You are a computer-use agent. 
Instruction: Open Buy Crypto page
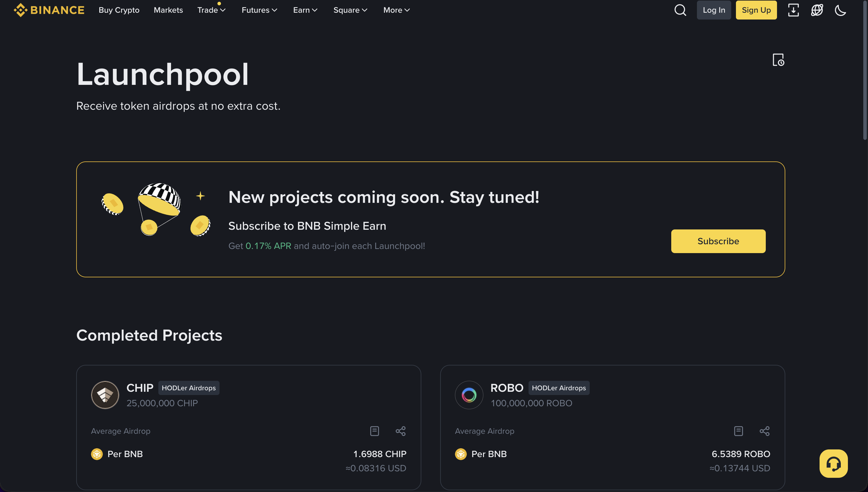(119, 10)
